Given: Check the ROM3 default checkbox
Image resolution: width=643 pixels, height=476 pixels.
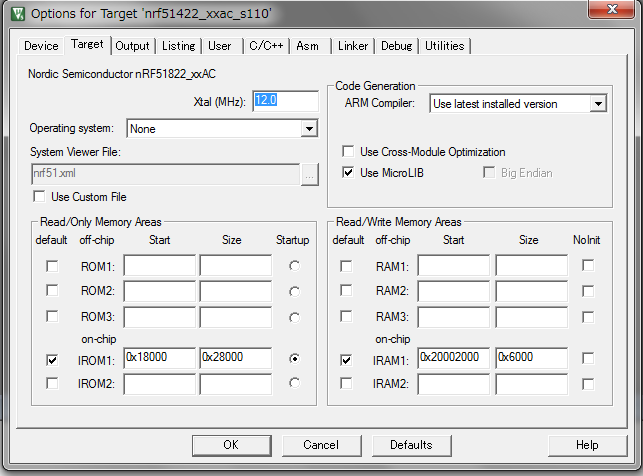Looking at the screenshot, I should tap(52, 316).
